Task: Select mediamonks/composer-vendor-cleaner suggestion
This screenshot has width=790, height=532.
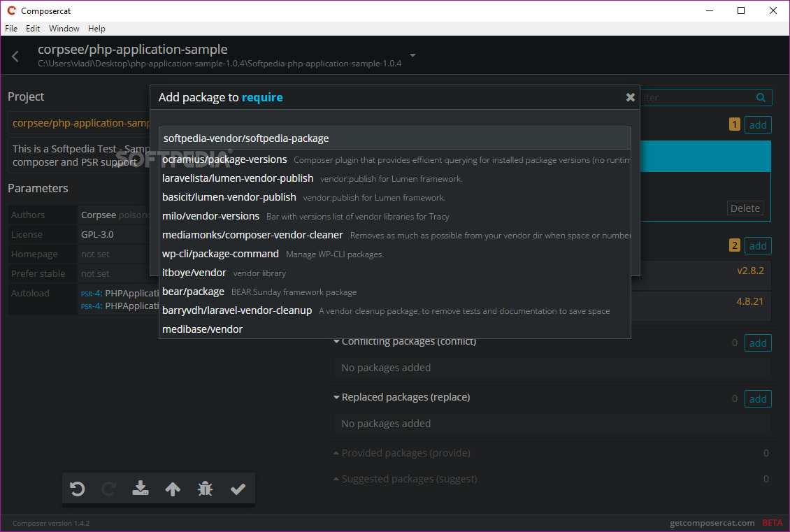Action: 395,236
